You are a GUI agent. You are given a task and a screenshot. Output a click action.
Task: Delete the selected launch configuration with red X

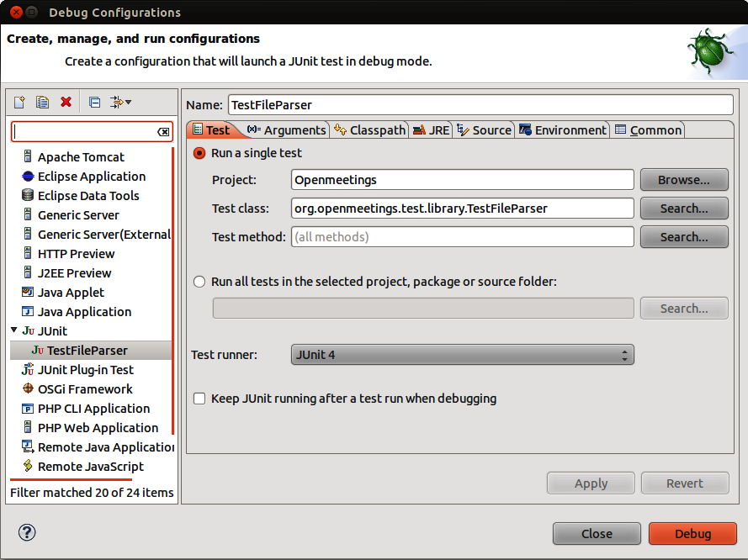[66, 102]
